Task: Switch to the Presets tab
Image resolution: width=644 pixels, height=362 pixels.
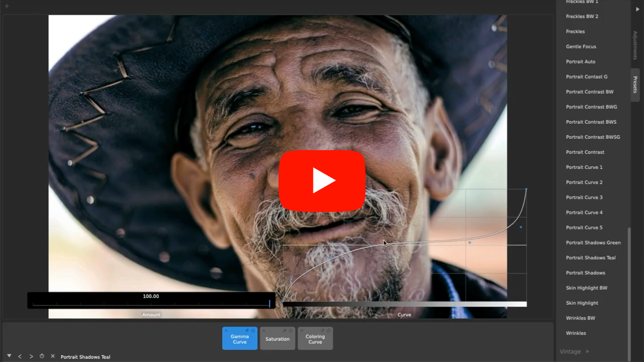Action: coord(635,84)
